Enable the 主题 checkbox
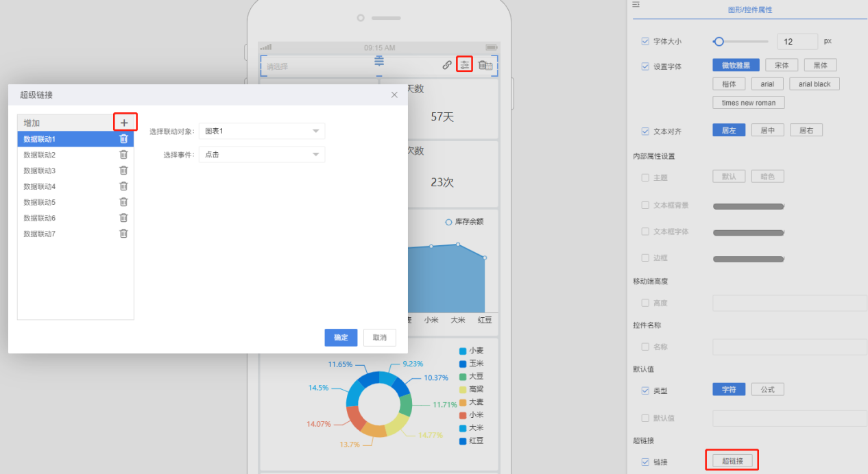Image resolution: width=868 pixels, height=474 pixels. (x=644, y=177)
